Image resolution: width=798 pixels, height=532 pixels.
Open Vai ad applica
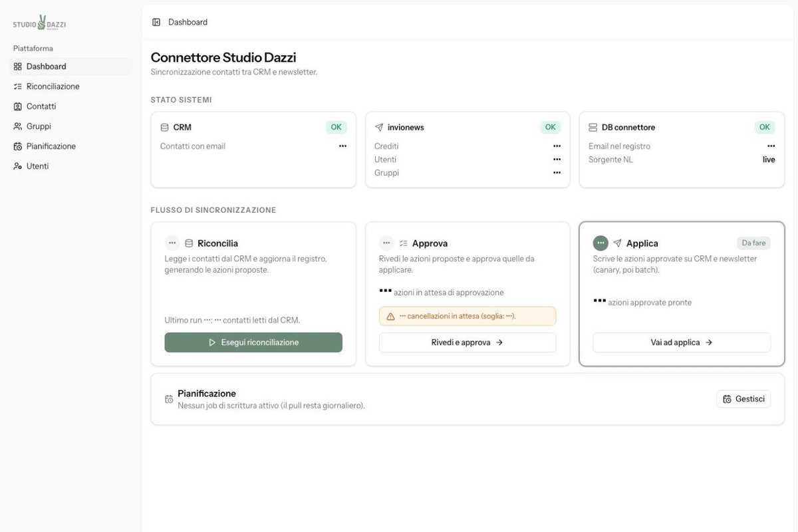pyautogui.click(x=682, y=342)
